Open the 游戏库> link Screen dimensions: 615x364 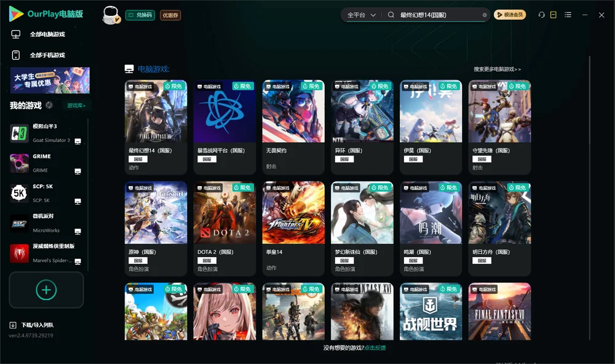76,106
